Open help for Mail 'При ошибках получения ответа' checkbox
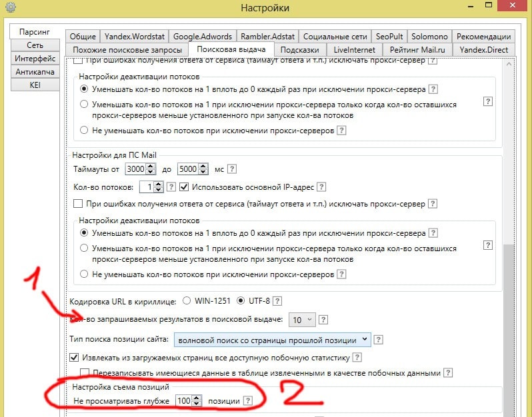 (x=433, y=204)
